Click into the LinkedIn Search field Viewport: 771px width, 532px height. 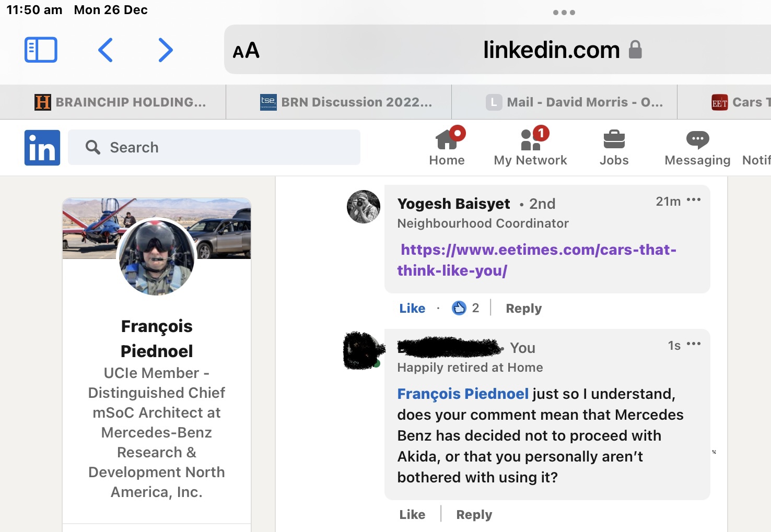(x=214, y=148)
